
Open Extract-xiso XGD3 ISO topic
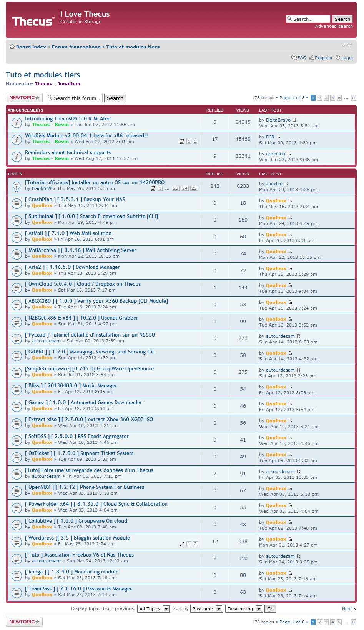point(89,420)
